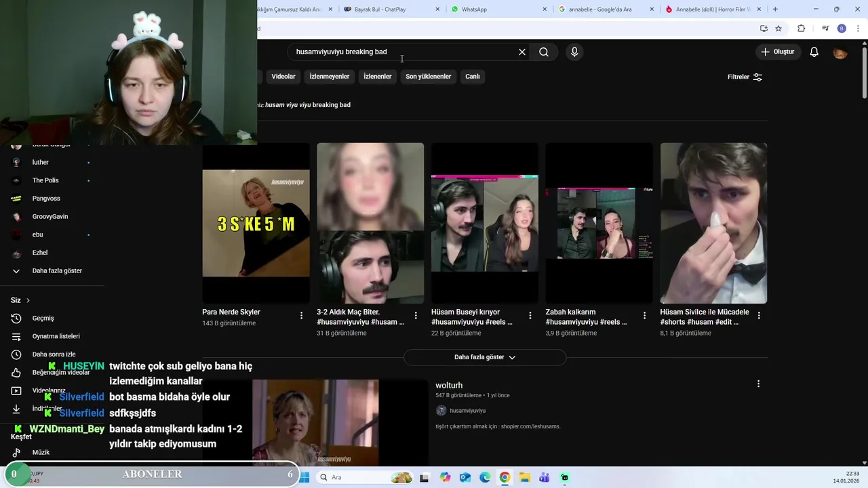Image resolution: width=868 pixels, height=488 pixels.
Task: Expand shorts with Daha fazla göster
Action: pos(485,357)
